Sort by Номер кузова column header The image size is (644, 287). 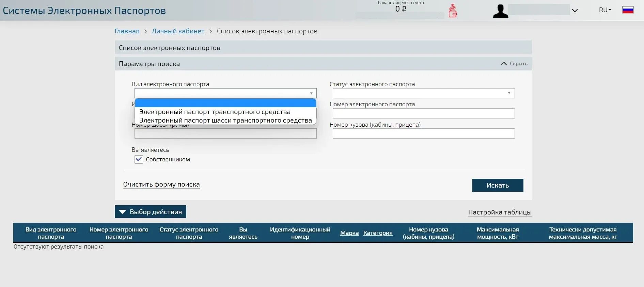[x=429, y=233]
